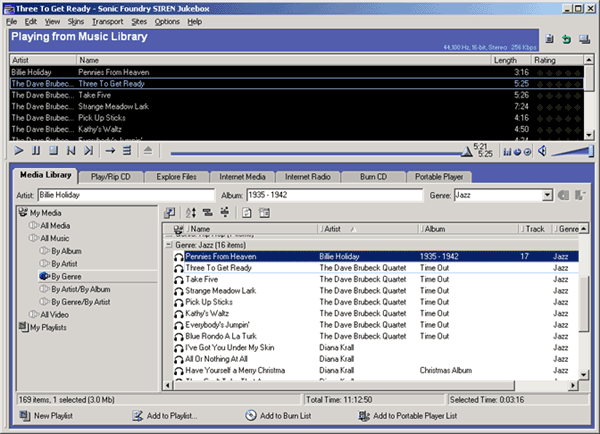Viewport: 600px width, 434px height.
Task: Switch to the Portable Player tab
Action: [x=439, y=177]
